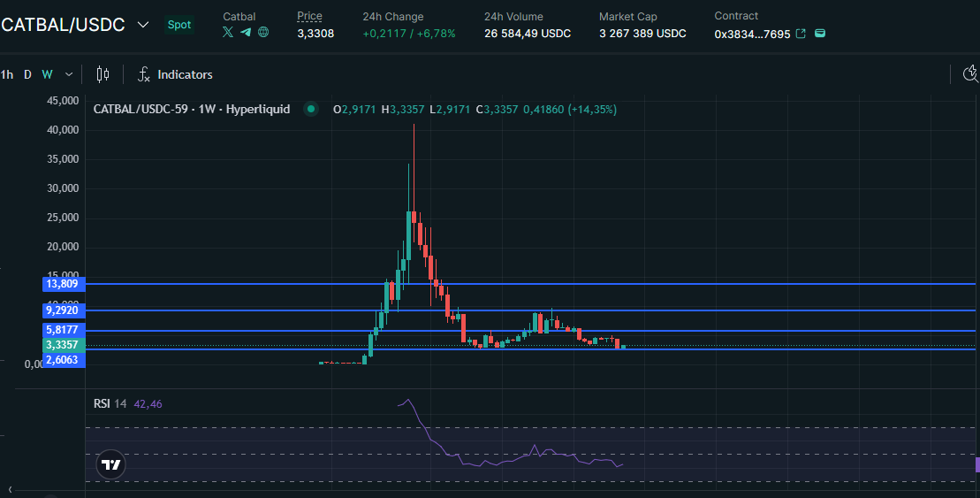Click the Catbal token name label
This screenshot has width=980, height=498.
tap(239, 16)
